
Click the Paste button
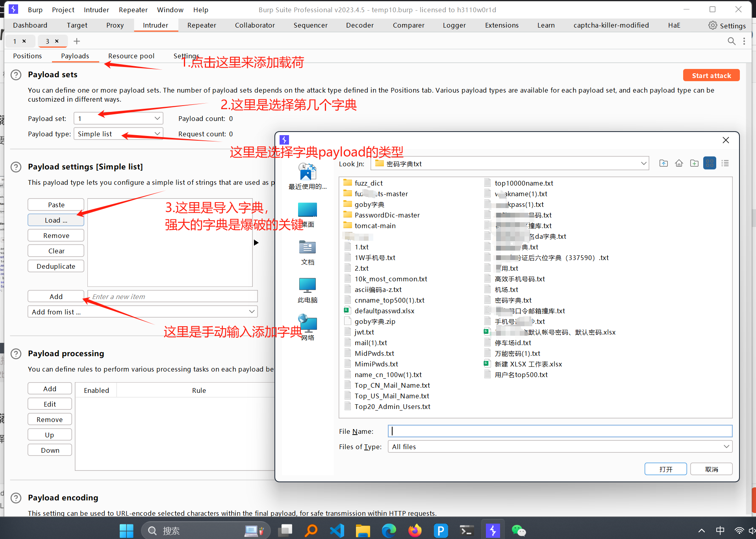coord(56,204)
